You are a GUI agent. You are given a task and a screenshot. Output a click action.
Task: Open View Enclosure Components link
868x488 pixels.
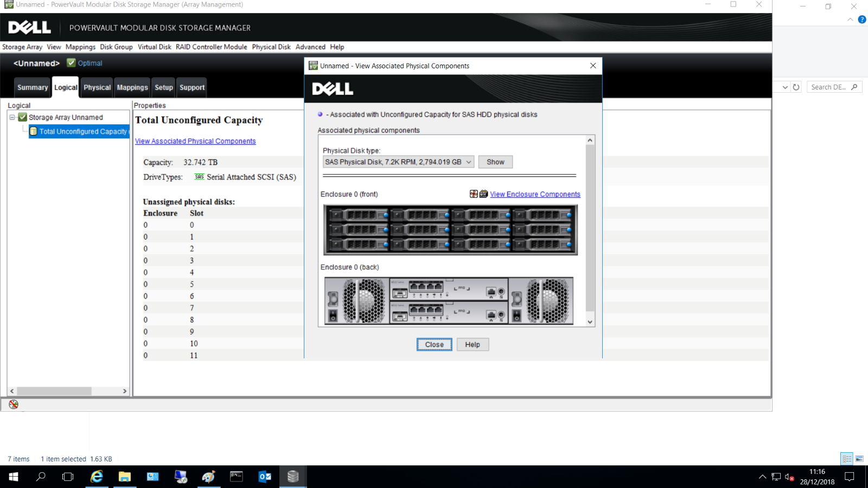pos(535,194)
